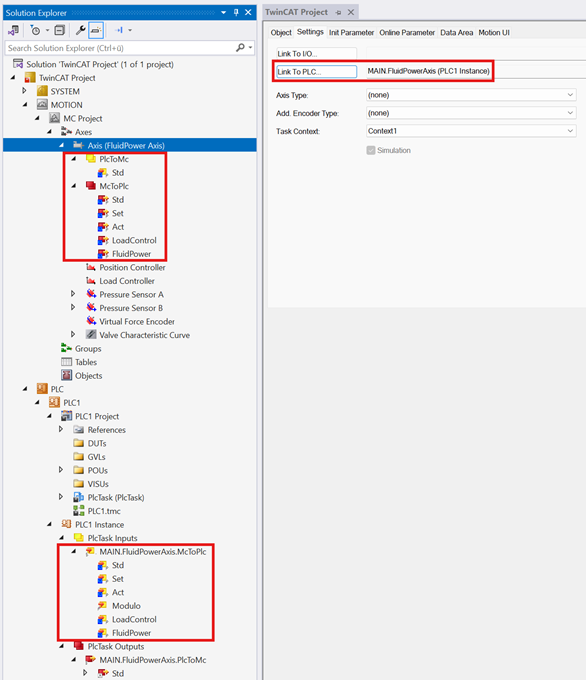Click the Link To I/O... button
This screenshot has width=586, height=680.
pyautogui.click(x=317, y=53)
